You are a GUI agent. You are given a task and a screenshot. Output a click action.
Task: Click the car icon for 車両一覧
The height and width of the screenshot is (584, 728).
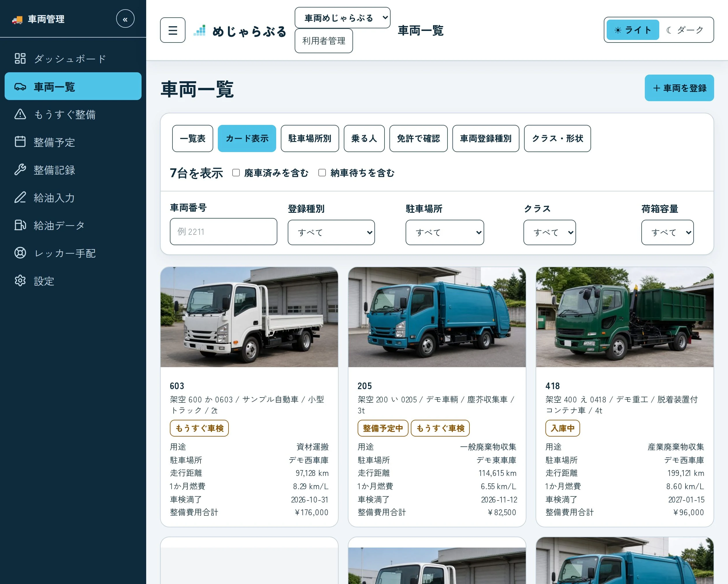[x=20, y=86]
